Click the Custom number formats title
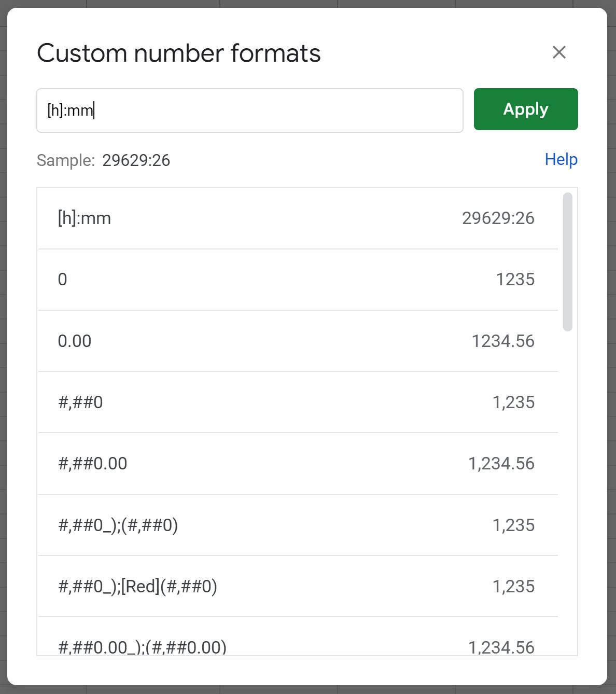This screenshot has height=694, width=616. click(x=179, y=53)
